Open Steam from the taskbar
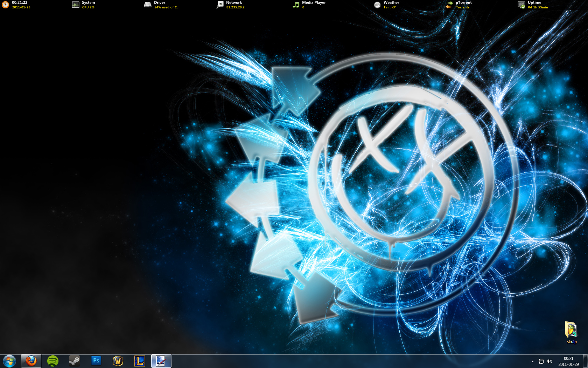The height and width of the screenshot is (368, 588). point(74,361)
